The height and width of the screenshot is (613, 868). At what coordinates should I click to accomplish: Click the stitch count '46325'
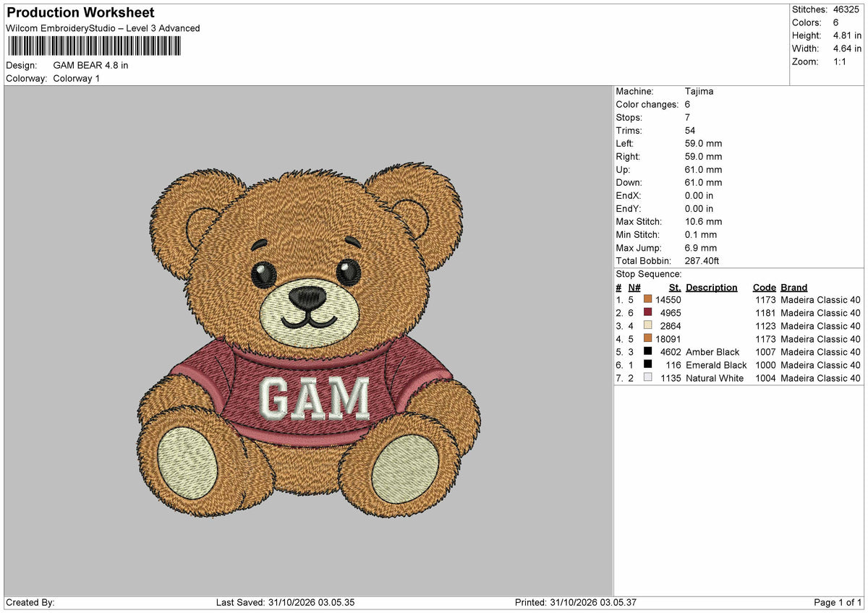[848, 9]
